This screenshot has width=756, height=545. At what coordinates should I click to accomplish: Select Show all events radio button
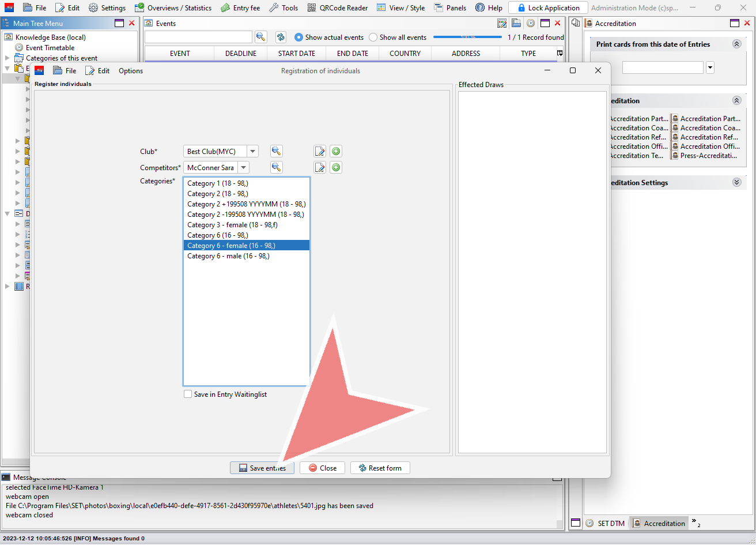tap(373, 37)
